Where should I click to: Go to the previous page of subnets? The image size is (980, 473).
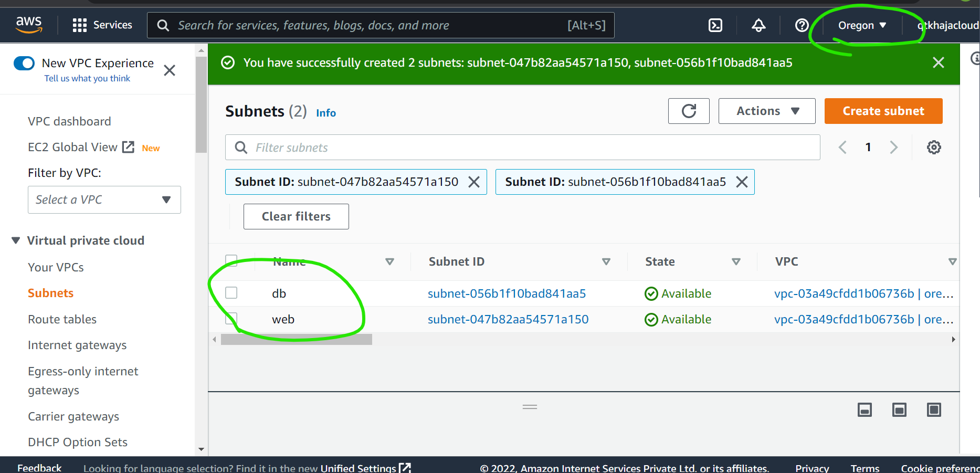(x=842, y=147)
